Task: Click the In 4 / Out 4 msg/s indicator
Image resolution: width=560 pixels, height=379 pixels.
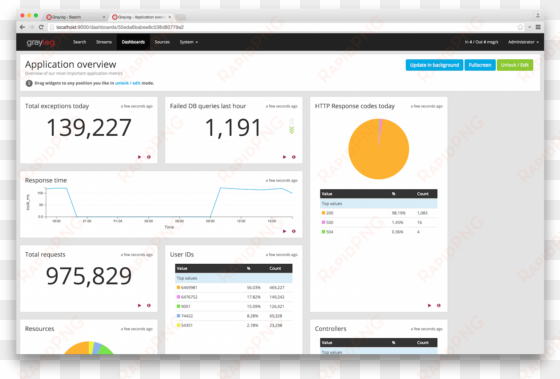Action: [481, 42]
